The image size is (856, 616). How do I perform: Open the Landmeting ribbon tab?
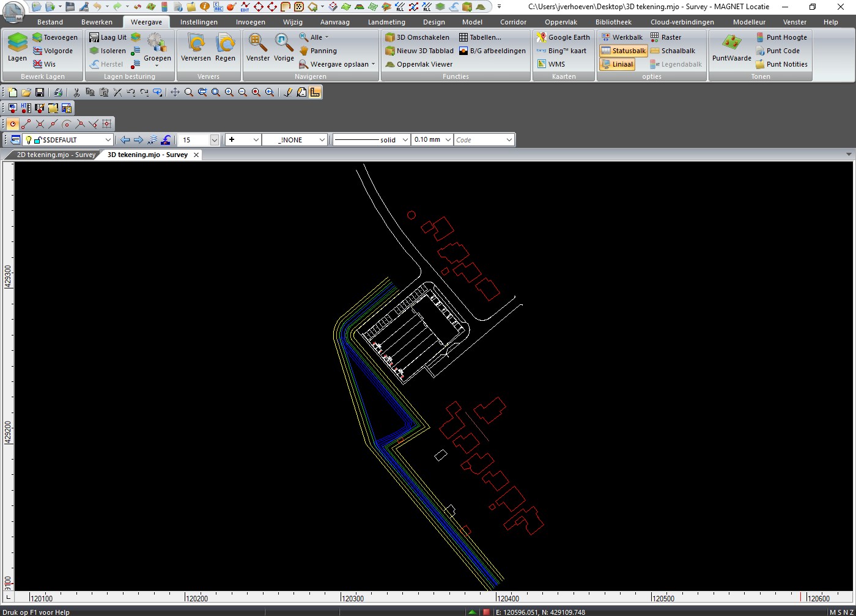386,22
